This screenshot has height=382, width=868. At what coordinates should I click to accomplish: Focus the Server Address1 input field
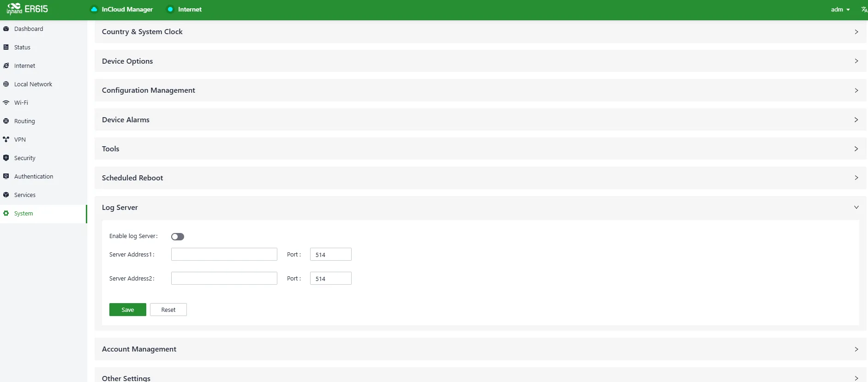point(224,254)
